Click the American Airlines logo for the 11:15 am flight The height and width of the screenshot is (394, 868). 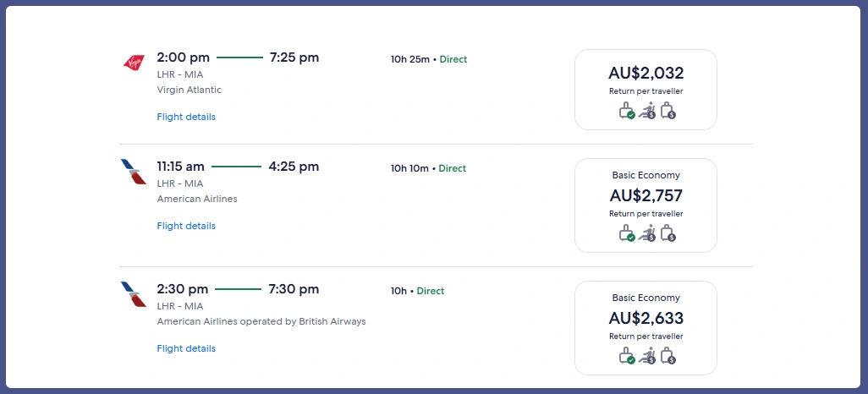point(134,172)
